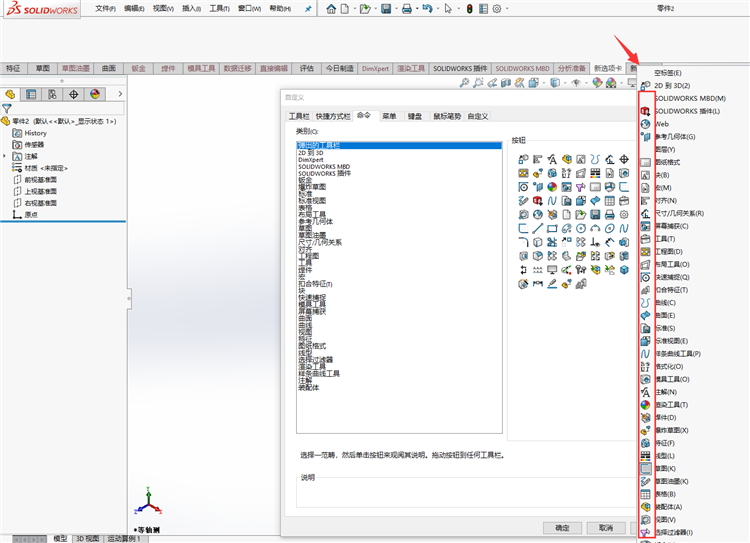Viewport: 750px width, 543px height.
Task: Open dropdown beside Hide/Show Items eye icon
Action: [x=587, y=83]
